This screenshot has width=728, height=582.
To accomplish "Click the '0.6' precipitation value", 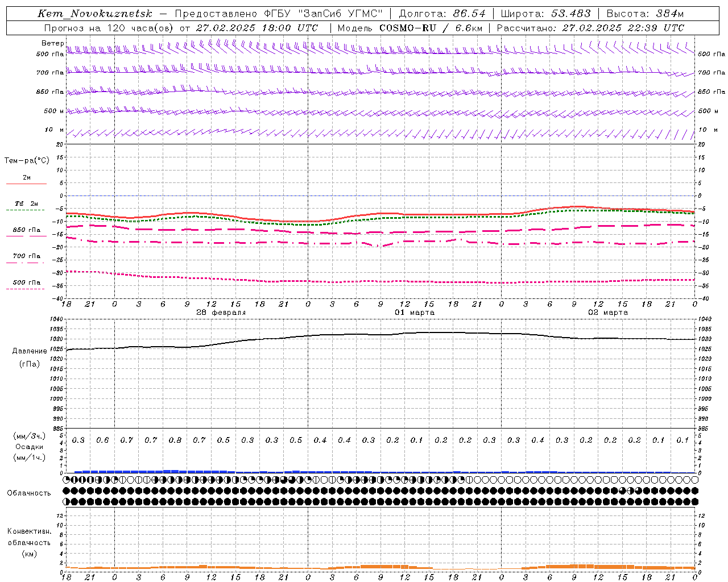I will (x=102, y=440).
